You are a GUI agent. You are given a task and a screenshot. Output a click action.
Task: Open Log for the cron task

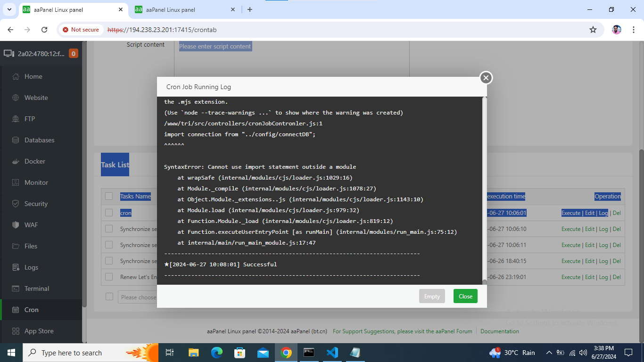click(x=603, y=213)
